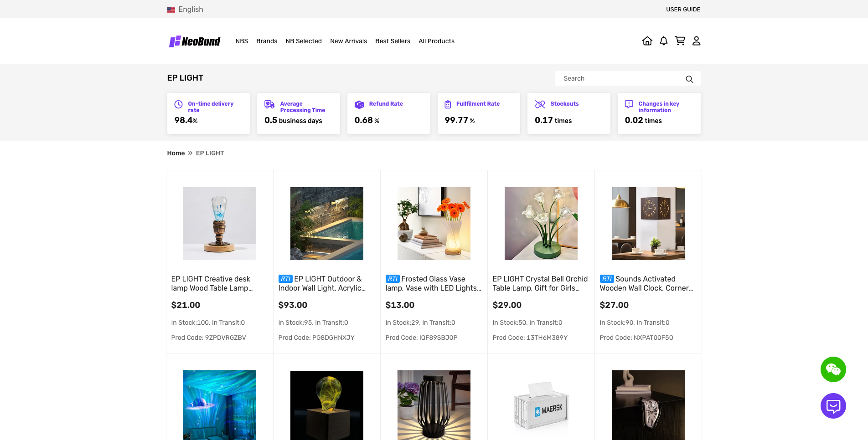
Task: Open the home icon in header
Action: coord(647,41)
